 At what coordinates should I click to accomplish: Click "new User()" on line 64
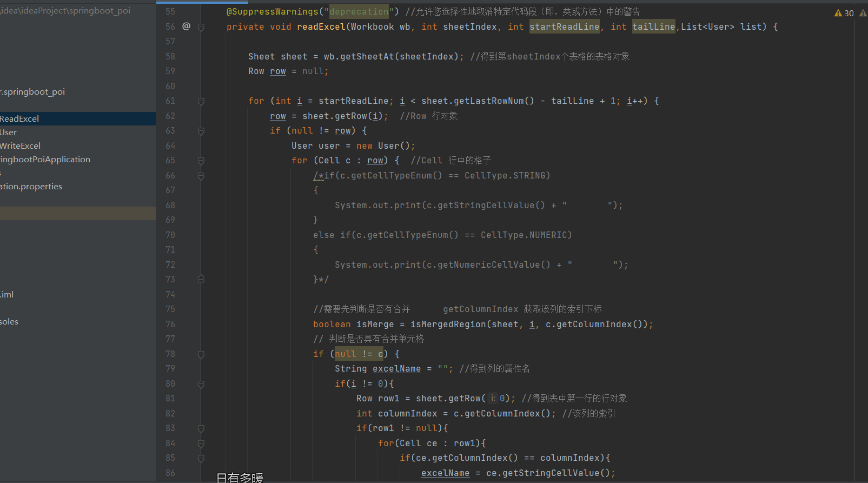point(383,145)
